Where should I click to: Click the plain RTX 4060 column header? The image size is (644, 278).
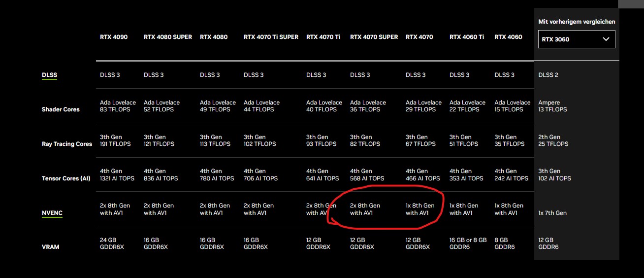pyautogui.click(x=508, y=37)
